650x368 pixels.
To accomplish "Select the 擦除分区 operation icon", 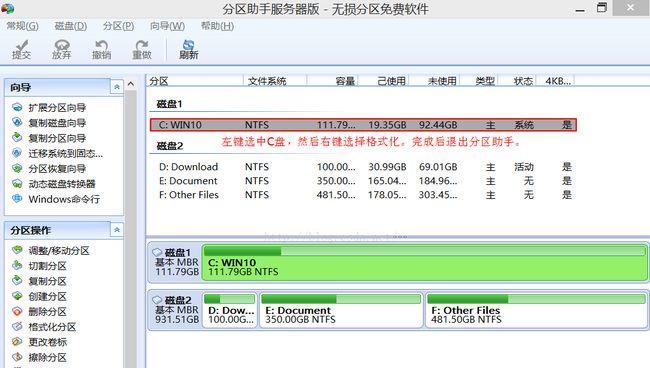I will (17, 357).
